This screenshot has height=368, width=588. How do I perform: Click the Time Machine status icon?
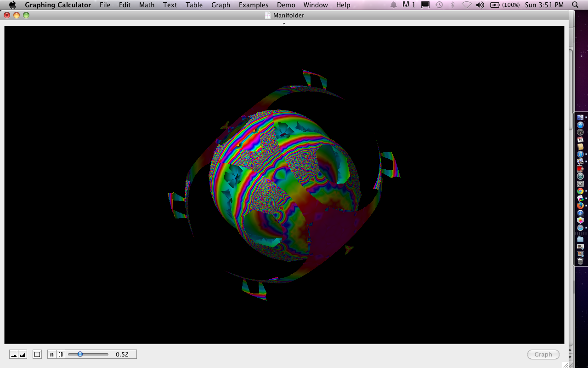(x=439, y=5)
